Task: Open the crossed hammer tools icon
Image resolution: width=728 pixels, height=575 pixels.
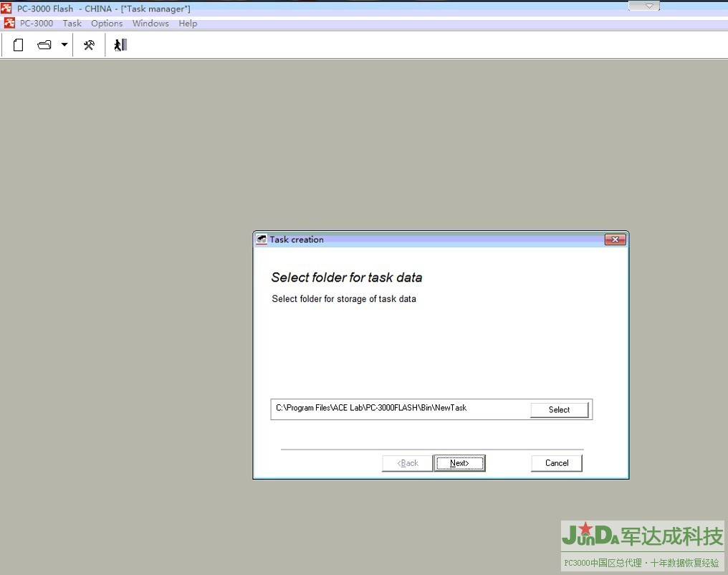Action: [89, 45]
